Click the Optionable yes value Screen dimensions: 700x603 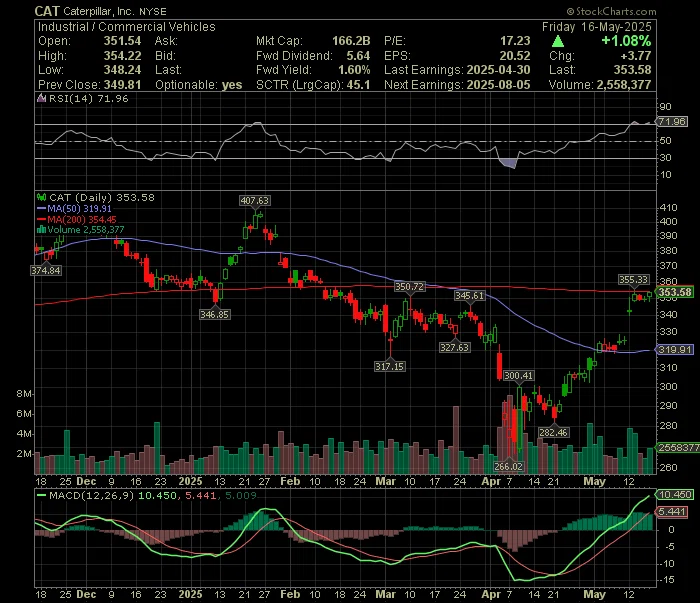(232, 85)
